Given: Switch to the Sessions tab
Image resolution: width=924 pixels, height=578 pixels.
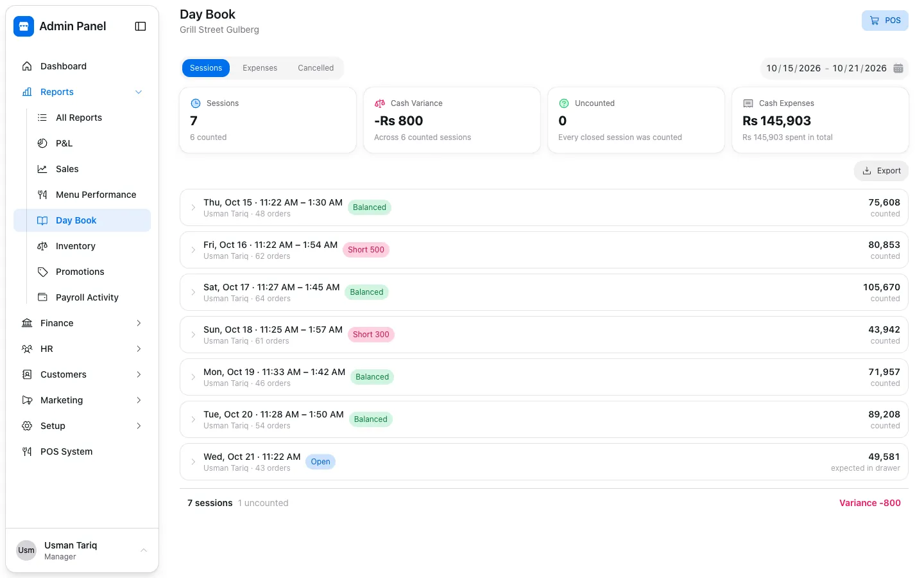Looking at the screenshot, I should pos(206,68).
